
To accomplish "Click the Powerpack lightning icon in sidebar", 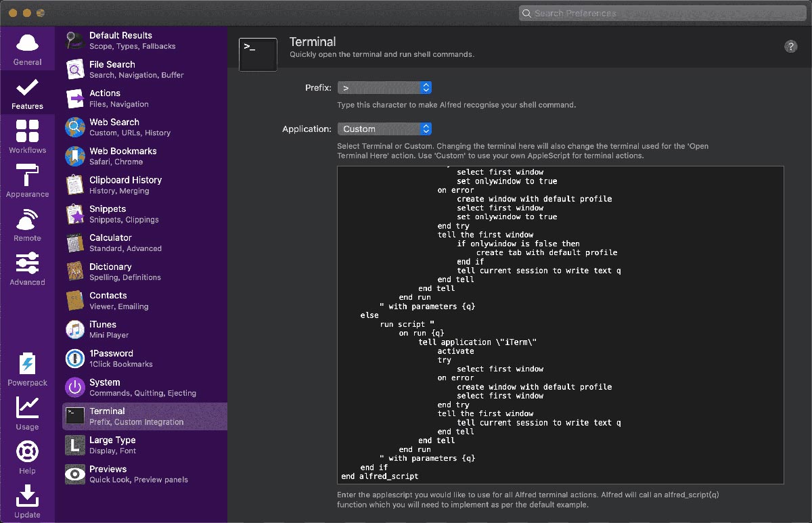I will click(27, 365).
